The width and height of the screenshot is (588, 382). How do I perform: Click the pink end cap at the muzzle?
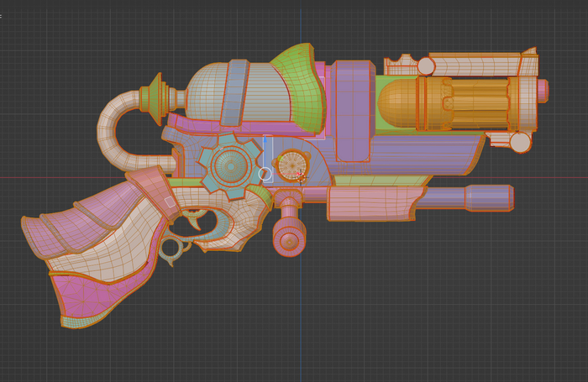543,89
